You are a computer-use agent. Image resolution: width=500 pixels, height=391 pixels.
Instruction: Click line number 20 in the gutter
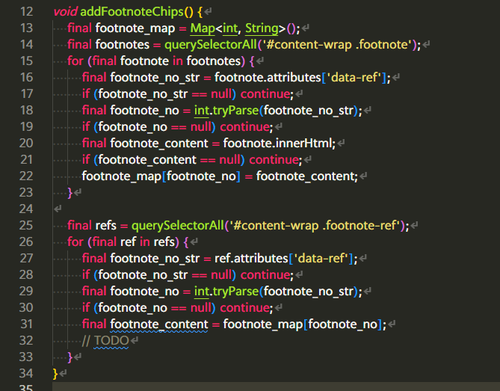tap(26, 143)
